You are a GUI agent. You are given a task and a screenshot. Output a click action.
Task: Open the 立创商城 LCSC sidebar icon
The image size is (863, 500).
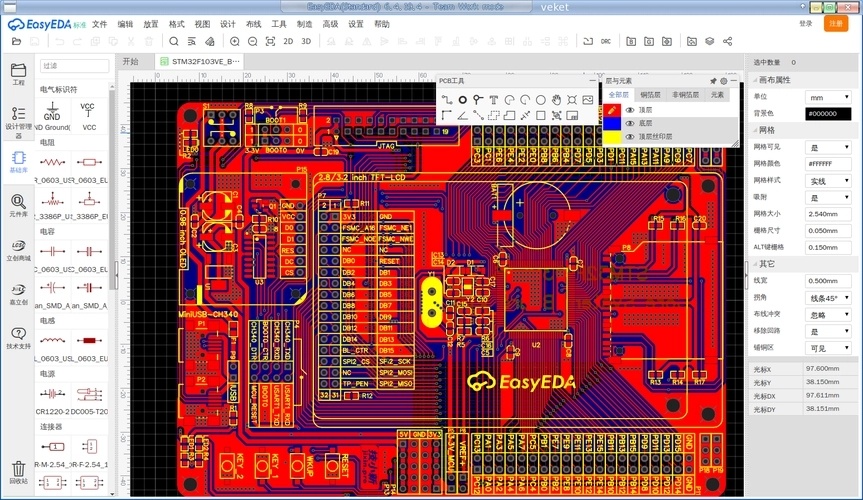(x=18, y=249)
